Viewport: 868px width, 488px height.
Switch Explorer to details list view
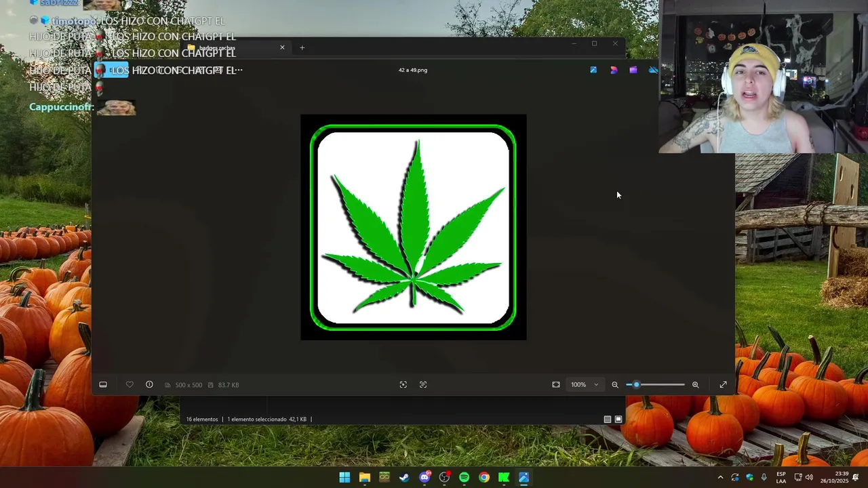(x=608, y=420)
